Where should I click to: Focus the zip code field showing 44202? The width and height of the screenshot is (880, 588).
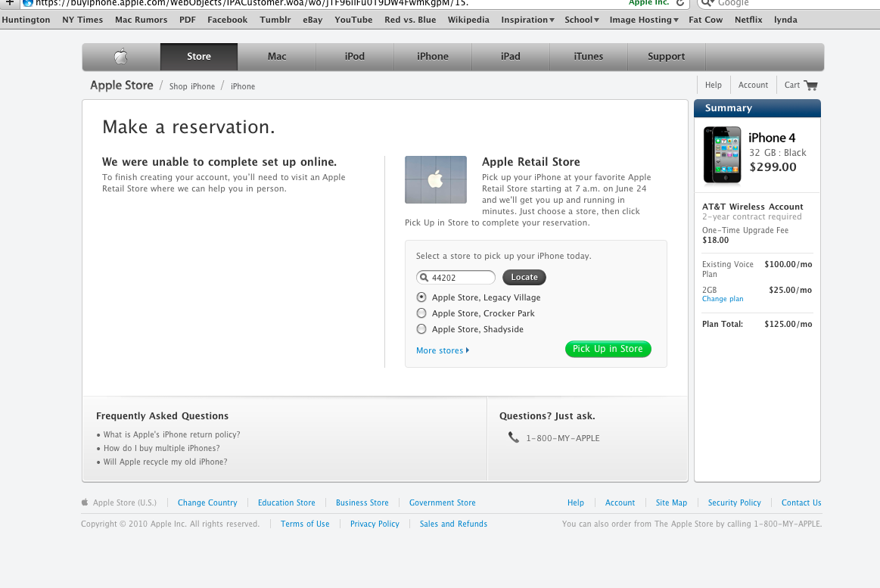coord(456,277)
